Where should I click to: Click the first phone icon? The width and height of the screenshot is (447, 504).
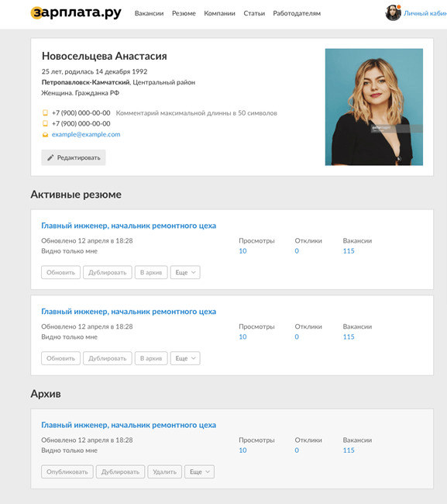tap(45, 113)
